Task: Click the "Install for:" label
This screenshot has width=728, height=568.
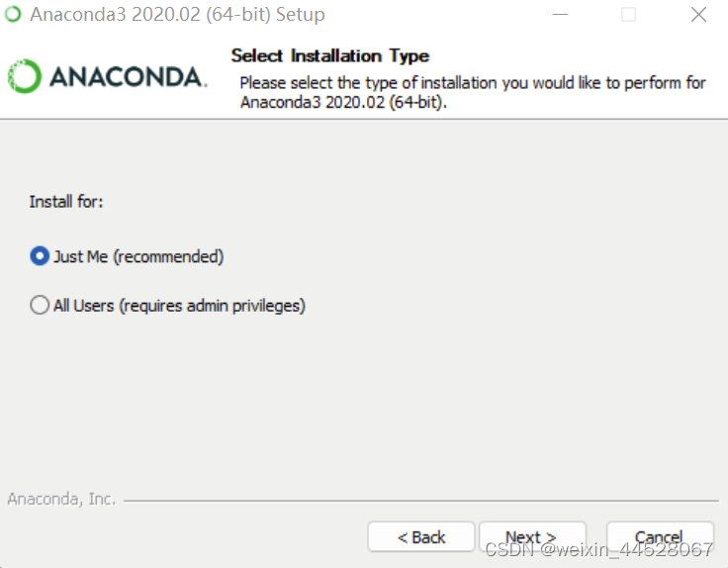Action: [x=66, y=202]
